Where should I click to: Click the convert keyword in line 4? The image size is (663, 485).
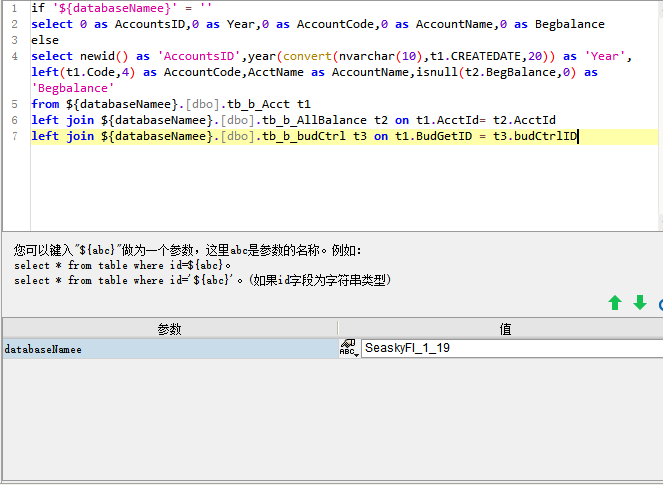[307, 56]
